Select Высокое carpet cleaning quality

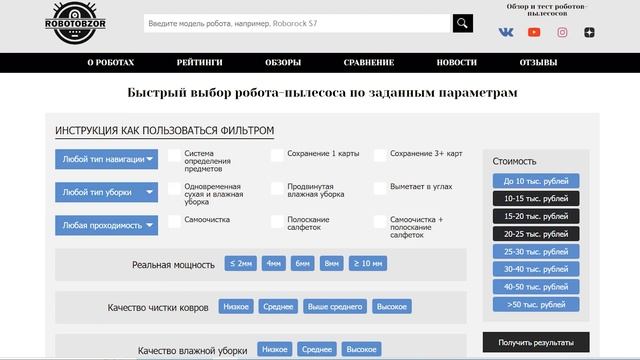tap(391, 307)
